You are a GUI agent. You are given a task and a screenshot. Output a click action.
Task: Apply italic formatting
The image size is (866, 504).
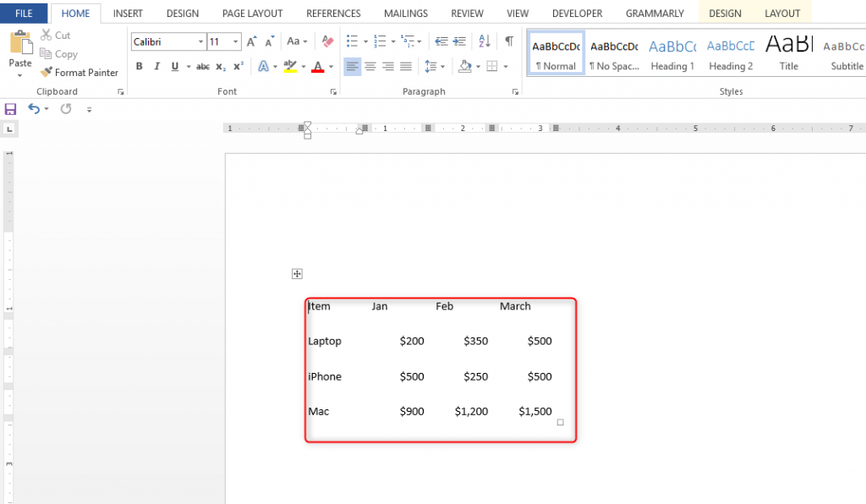[x=155, y=66]
